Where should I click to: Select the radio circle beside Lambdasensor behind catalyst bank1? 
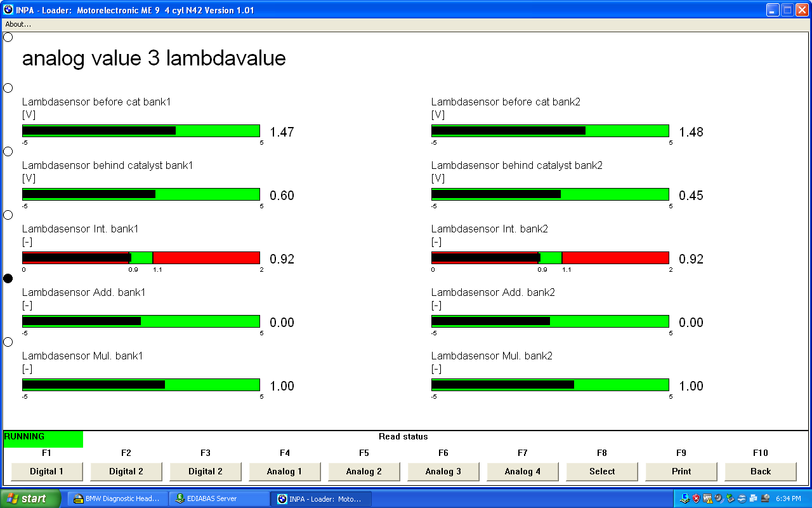pos(8,151)
